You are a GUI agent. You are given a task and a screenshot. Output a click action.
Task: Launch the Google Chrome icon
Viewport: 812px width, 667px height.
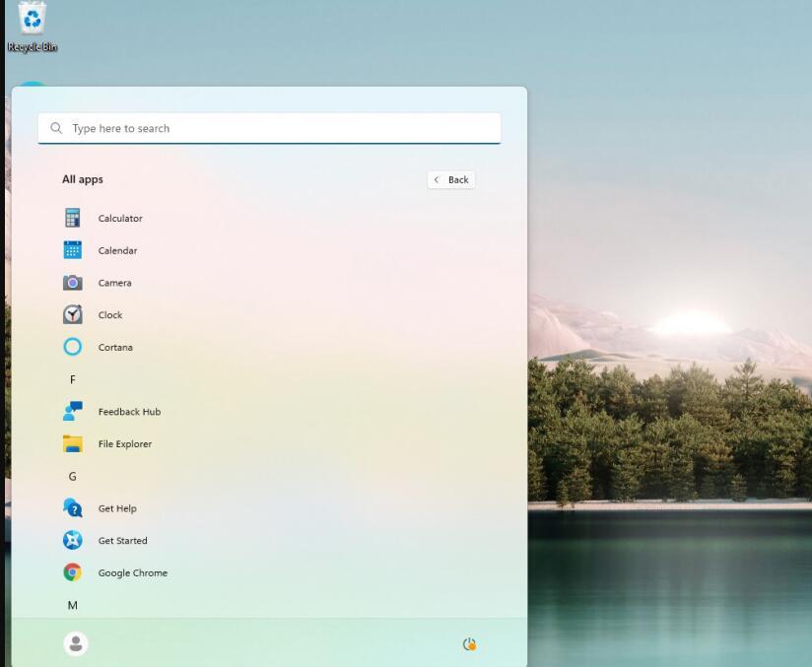(x=73, y=572)
